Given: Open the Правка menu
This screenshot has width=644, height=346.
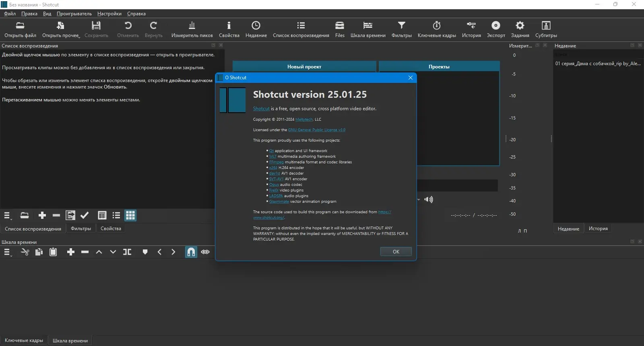Looking at the screenshot, I should (x=29, y=14).
